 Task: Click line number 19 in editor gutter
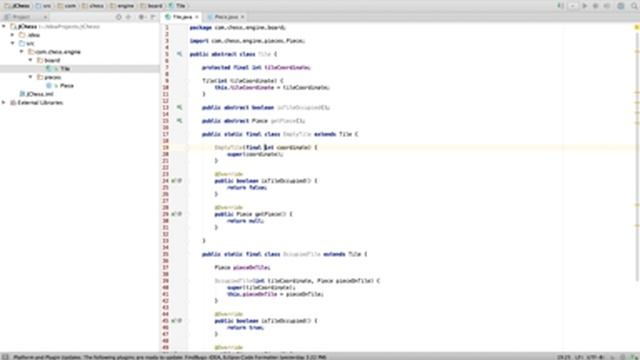(166, 147)
